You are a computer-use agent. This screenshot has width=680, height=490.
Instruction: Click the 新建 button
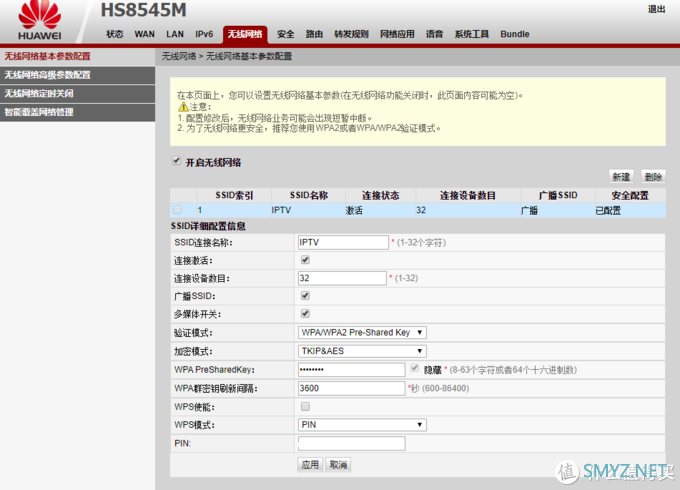(621, 176)
